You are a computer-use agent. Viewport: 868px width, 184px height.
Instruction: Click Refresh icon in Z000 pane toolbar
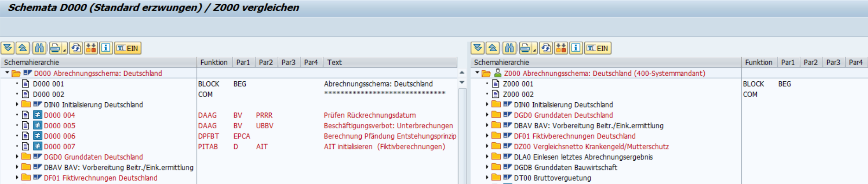546,48
